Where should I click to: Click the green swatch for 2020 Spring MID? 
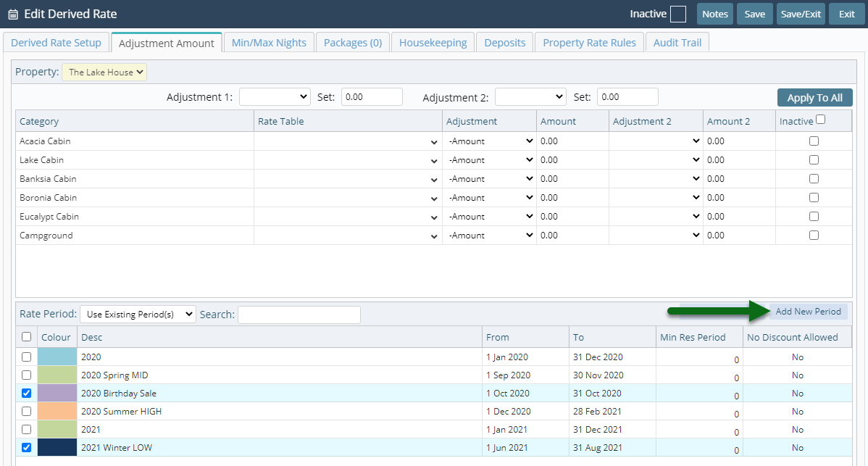coord(57,375)
